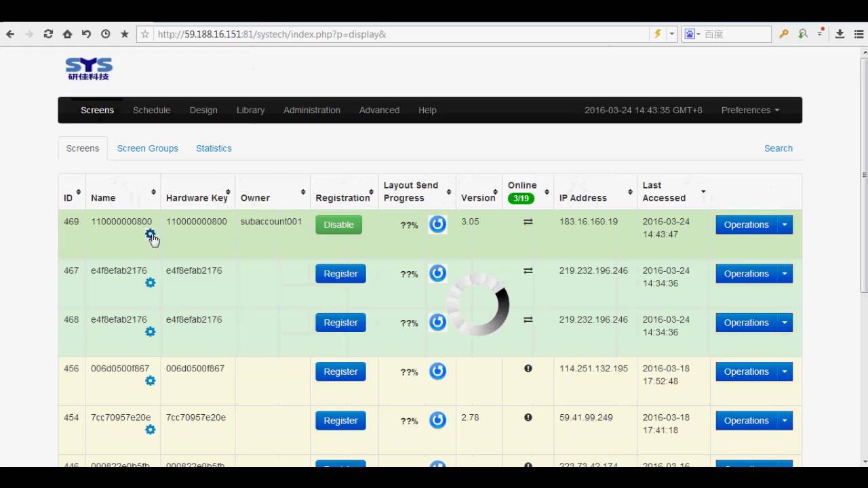Viewport: 868px width, 488px height.
Task: Open the Schedule menu
Action: point(151,110)
